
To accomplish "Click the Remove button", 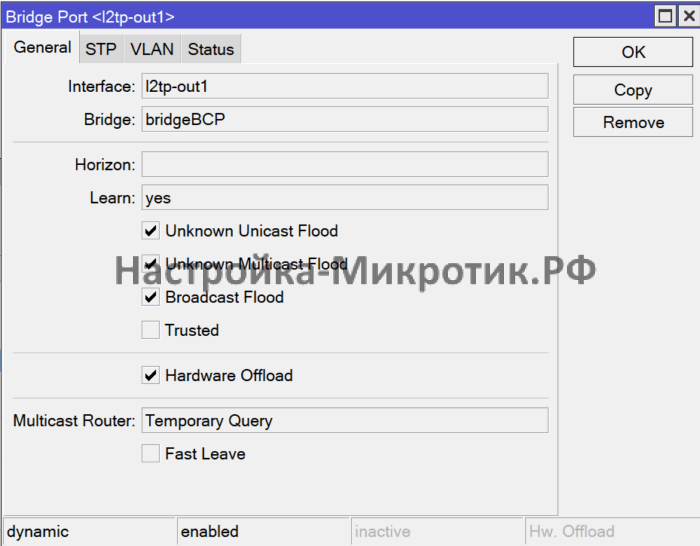I will click(633, 122).
